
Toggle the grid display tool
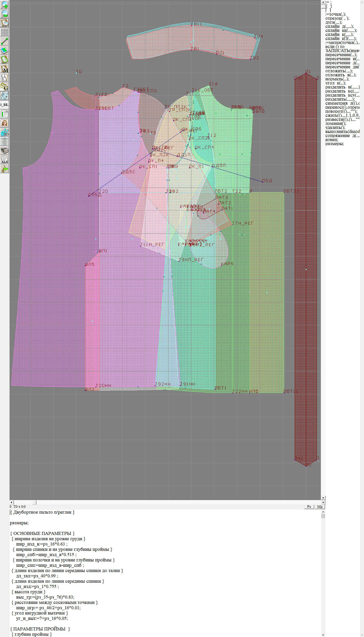5,32
